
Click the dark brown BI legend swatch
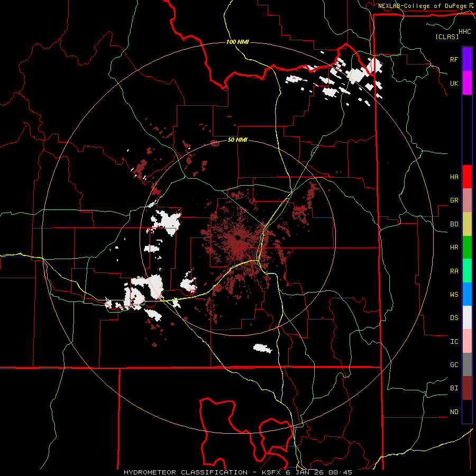click(467, 388)
